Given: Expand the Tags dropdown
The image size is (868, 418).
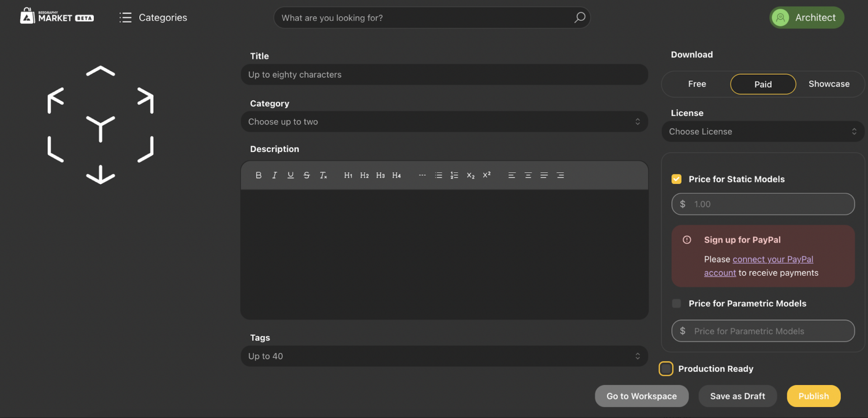Looking at the screenshot, I should tap(444, 356).
